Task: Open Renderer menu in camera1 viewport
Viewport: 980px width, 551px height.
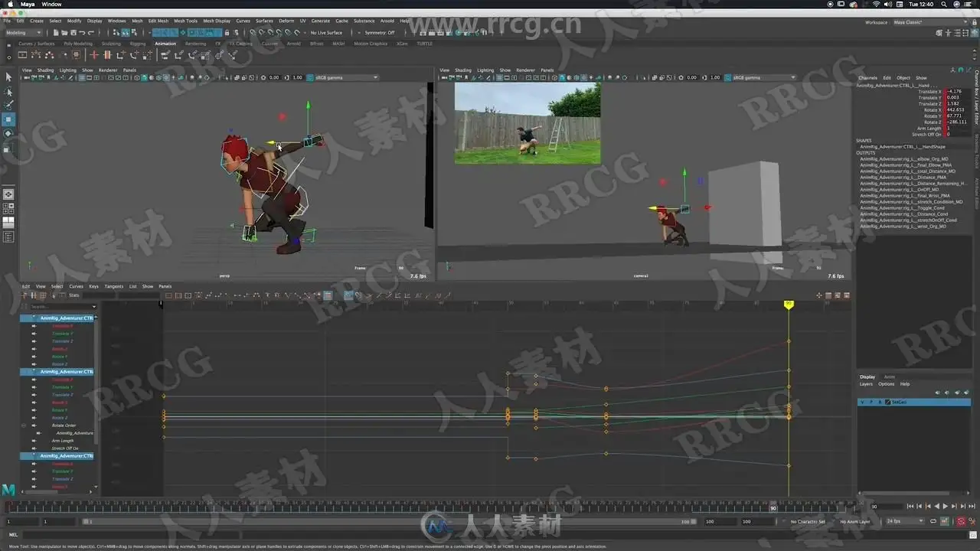Action: (526, 70)
